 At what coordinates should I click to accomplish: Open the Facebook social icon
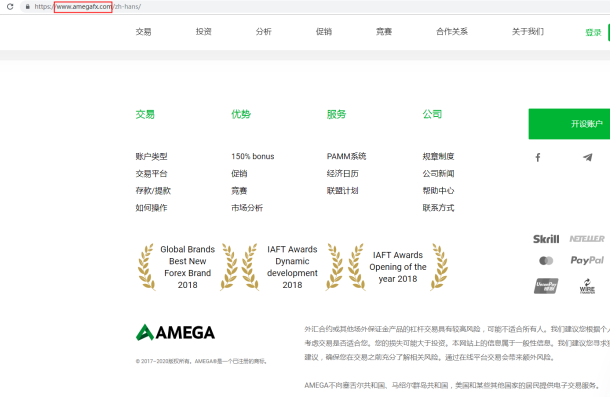pyautogui.click(x=538, y=157)
